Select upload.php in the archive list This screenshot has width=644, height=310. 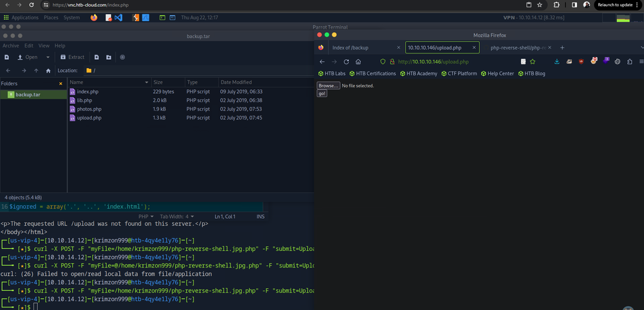(x=89, y=118)
